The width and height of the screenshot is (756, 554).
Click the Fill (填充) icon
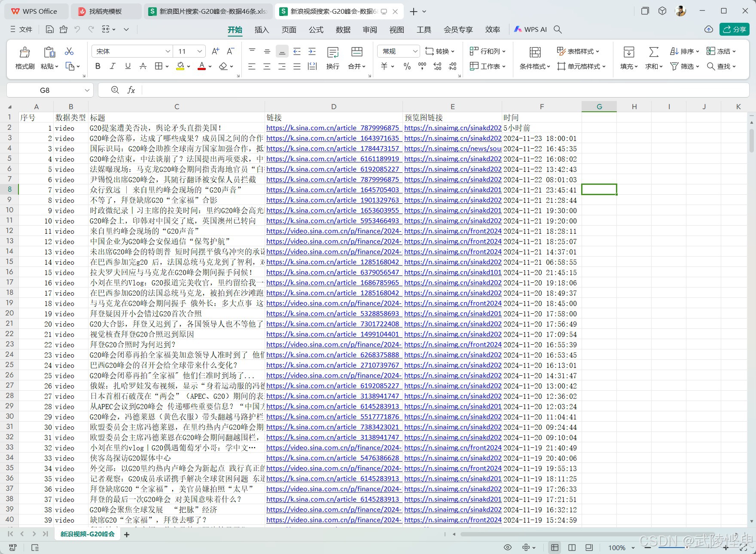629,52
